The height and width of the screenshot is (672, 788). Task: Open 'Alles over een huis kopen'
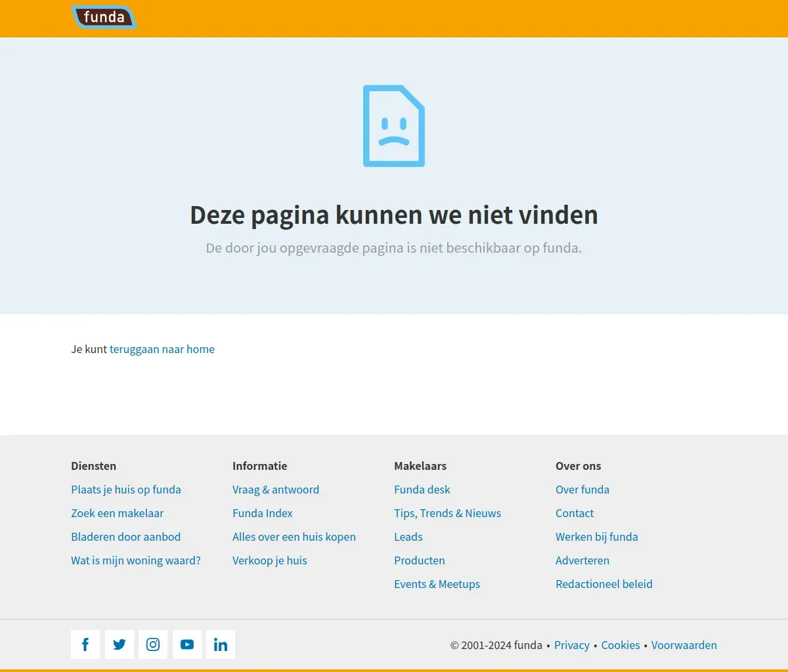coord(294,537)
